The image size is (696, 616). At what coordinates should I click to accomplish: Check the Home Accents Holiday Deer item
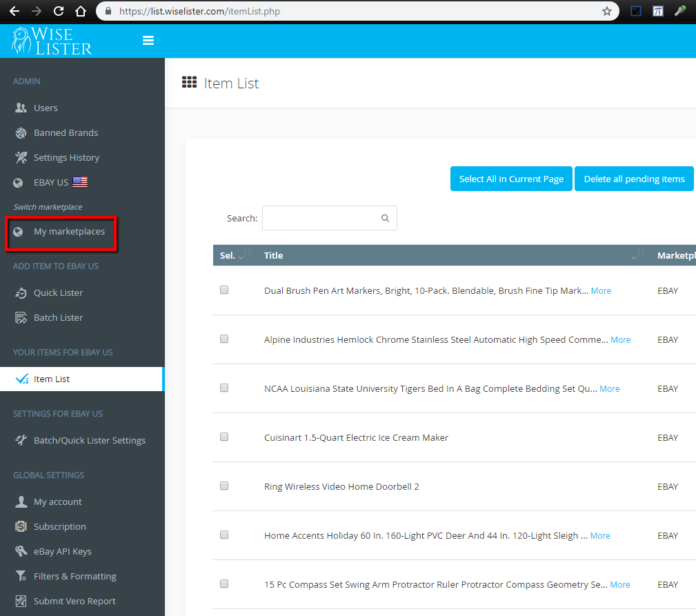(224, 535)
